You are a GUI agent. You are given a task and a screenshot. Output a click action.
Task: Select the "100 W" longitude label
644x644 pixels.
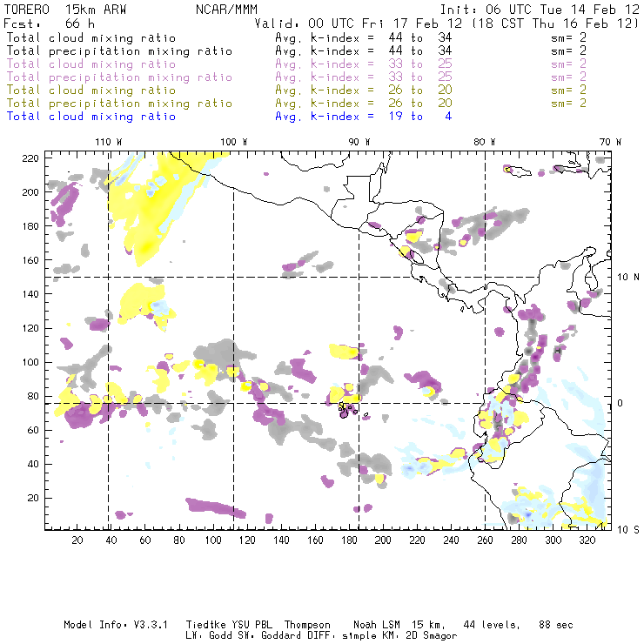tap(234, 142)
